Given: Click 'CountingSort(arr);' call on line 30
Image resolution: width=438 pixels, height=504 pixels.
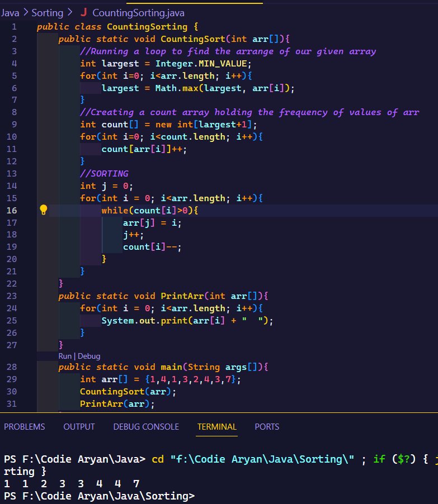Looking at the screenshot, I should coord(128,392).
